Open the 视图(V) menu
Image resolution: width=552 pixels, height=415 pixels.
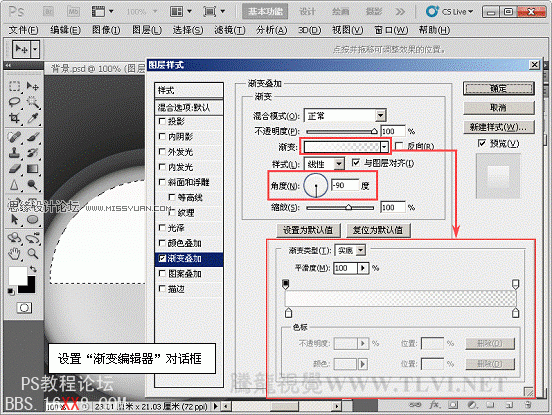[348, 30]
